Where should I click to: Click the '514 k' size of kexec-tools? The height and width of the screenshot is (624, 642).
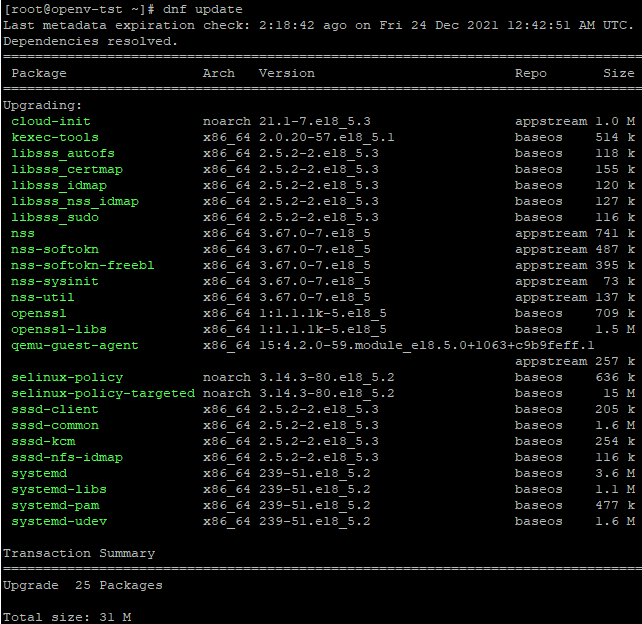[615, 137]
